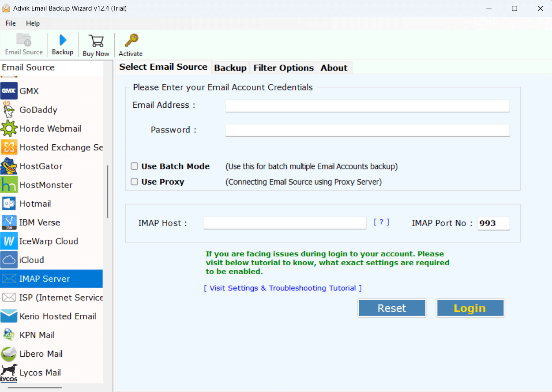Click the Email Address input field
This screenshot has width=552, height=392.
[x=368, y=106]
